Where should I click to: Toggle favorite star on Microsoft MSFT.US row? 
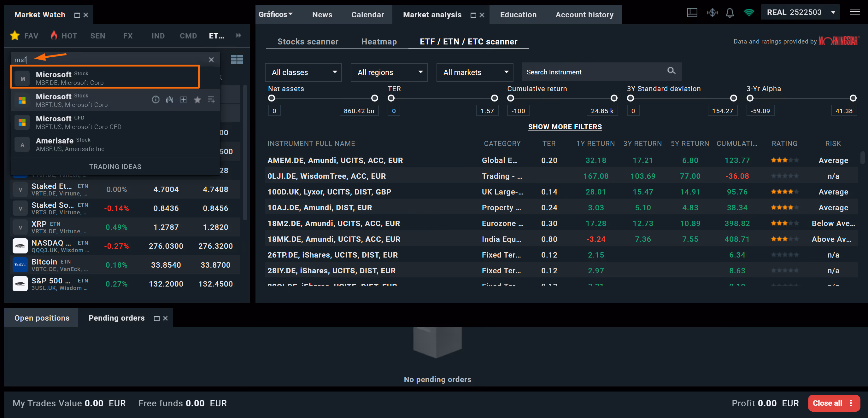[197, 100]
